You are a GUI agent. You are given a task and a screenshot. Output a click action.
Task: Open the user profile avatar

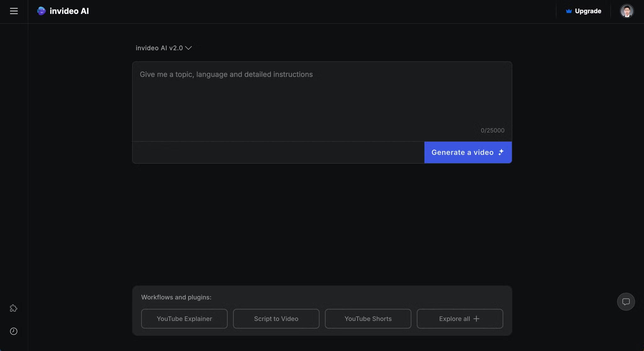627,11
